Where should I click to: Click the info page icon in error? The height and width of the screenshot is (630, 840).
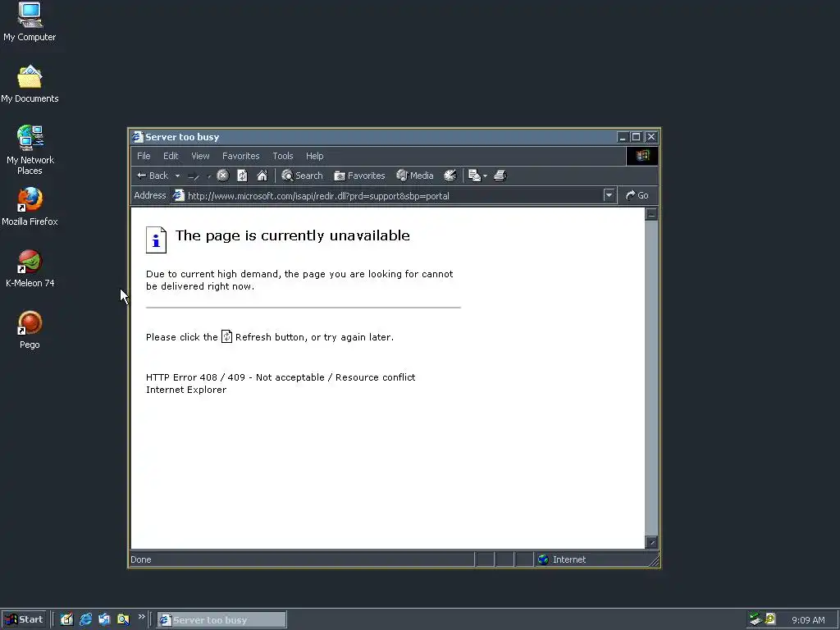(x=156, y=240)
